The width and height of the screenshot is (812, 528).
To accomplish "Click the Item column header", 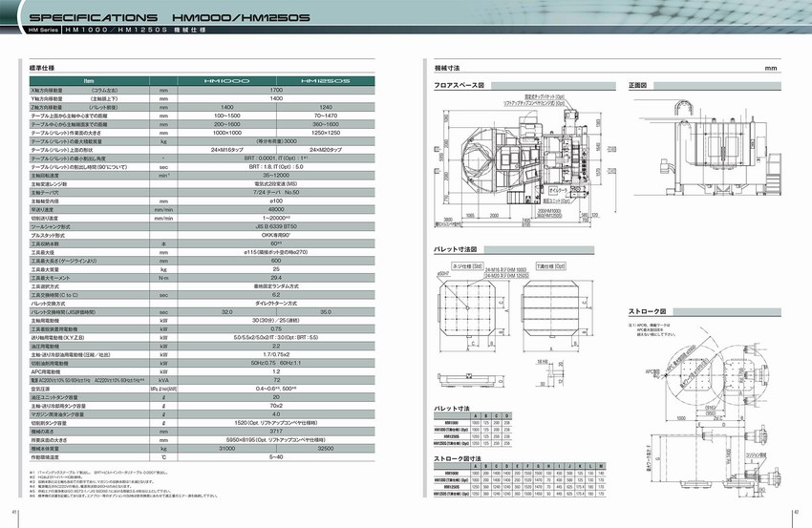I will (x=88, y=81).
